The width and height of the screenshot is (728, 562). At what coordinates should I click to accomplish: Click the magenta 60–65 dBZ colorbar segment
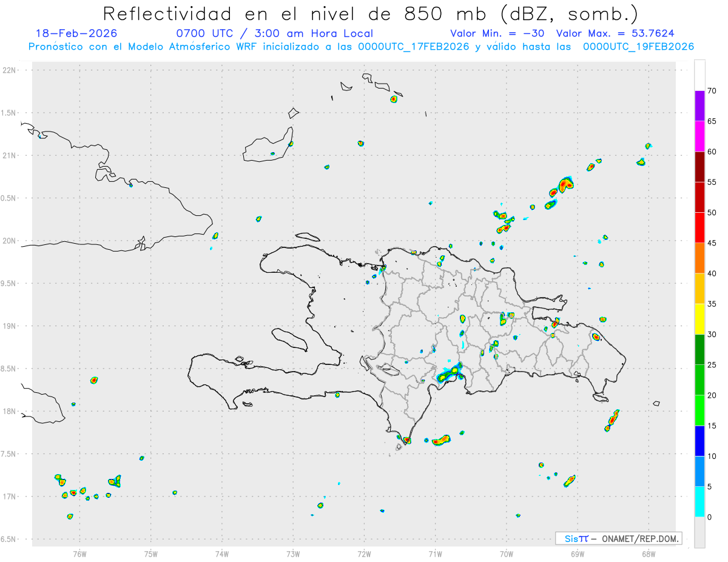coord(699,136)
